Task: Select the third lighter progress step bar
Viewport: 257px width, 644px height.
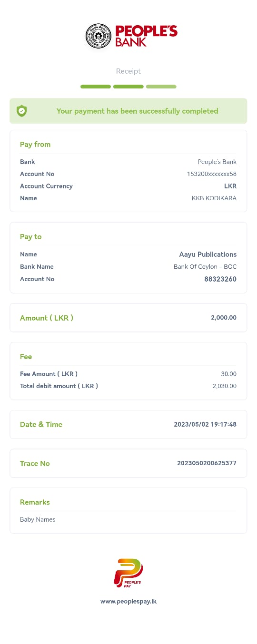Action: click(161, 87)
